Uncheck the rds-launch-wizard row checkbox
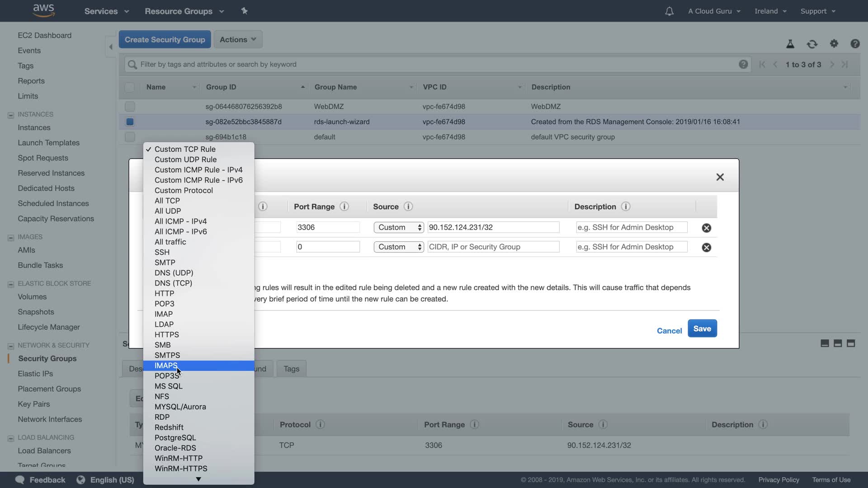The height and width of the screenshot is (488, 868). (130, 122)
